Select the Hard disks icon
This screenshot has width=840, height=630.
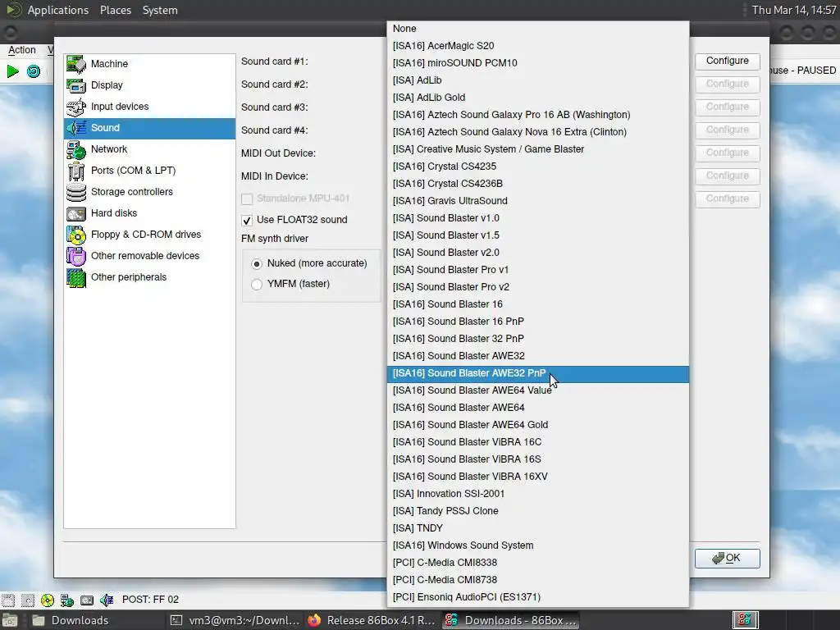tap(76, 213)
